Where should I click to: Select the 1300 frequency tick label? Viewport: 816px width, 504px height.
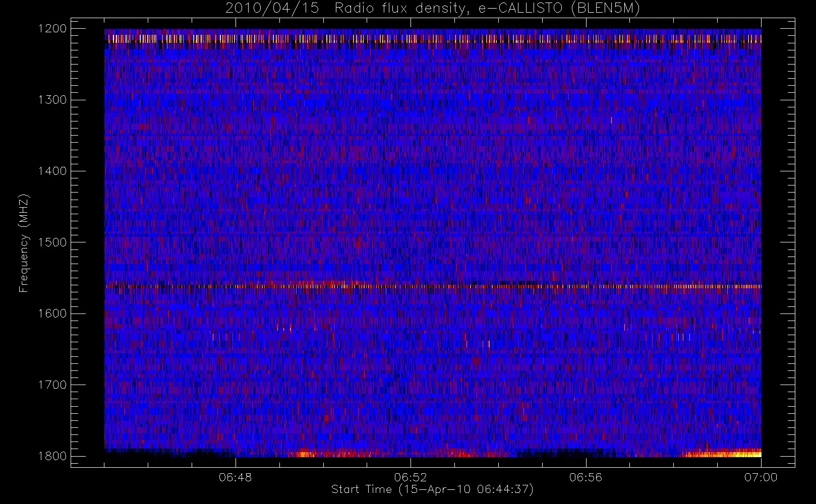point(53,100)
